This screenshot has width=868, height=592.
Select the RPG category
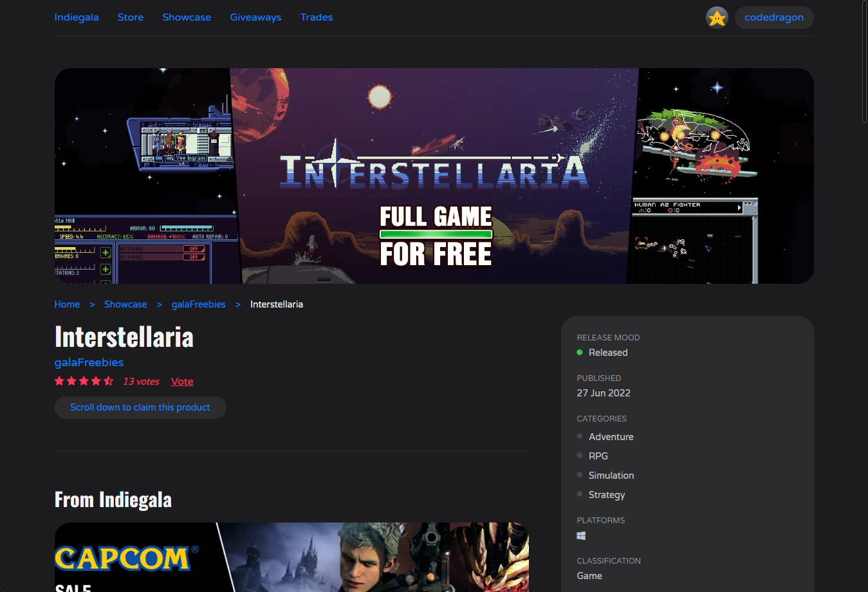(598, 456)
